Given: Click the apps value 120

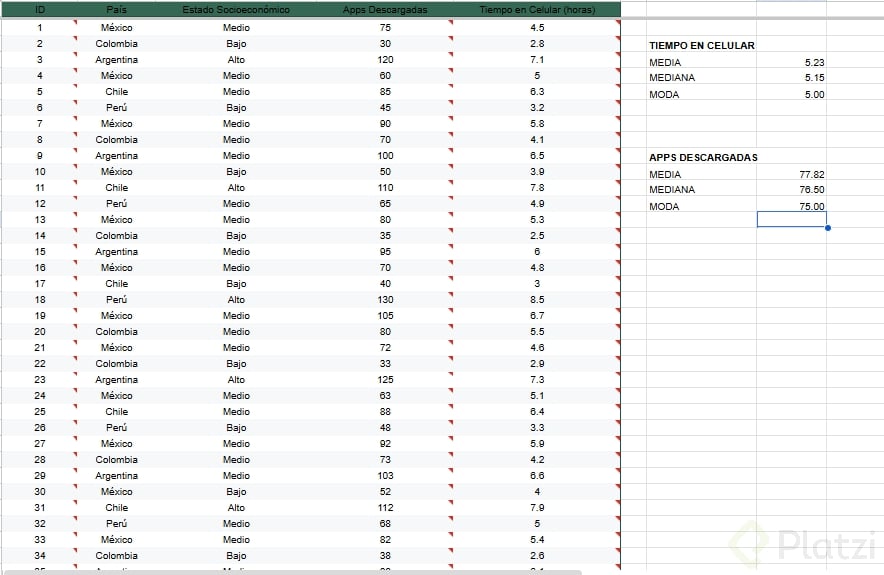Looking at the screenshot, I should click(x=385, y=60).
